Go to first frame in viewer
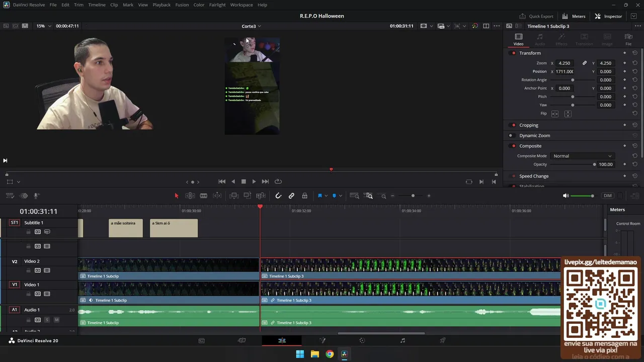The height and width of the screenshot is (362, 644). (x=222, y=182)
